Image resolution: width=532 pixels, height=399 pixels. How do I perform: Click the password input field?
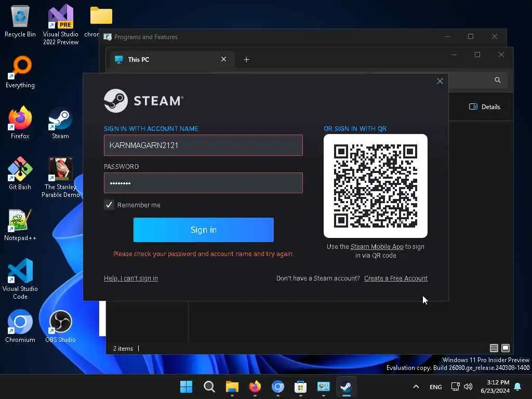(203, 183)
